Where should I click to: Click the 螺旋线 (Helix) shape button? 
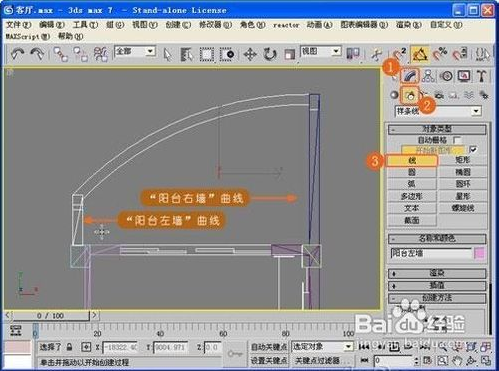point(463,208)
